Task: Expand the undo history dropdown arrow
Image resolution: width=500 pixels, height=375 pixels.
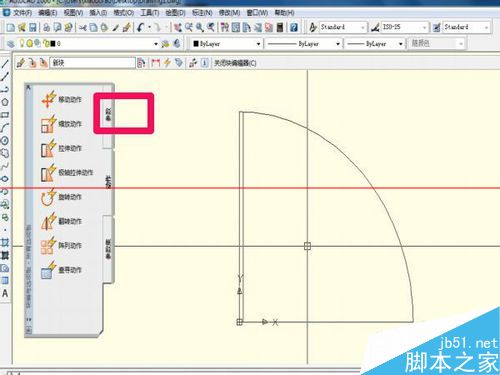Action: pyautogui.click(x=150, y=27)
